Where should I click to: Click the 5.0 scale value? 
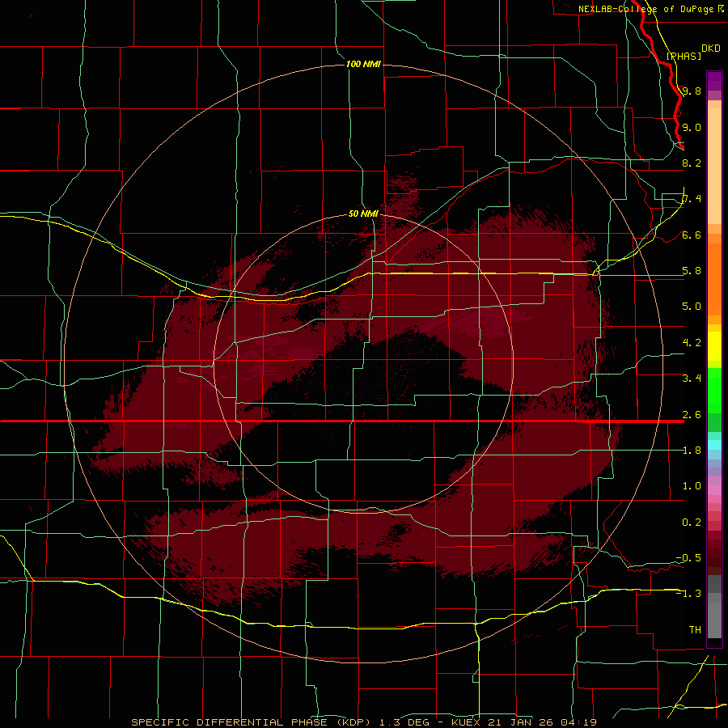click(692, 307)
